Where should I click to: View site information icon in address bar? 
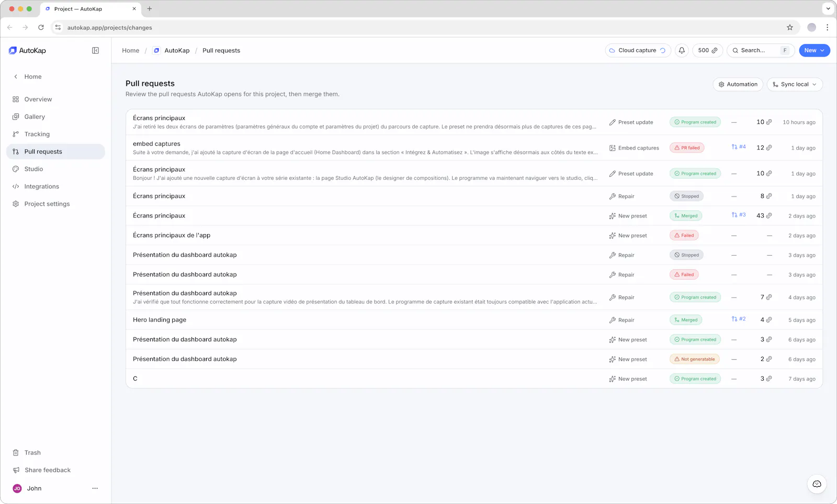pyautogui.click(x=58, y=28)
